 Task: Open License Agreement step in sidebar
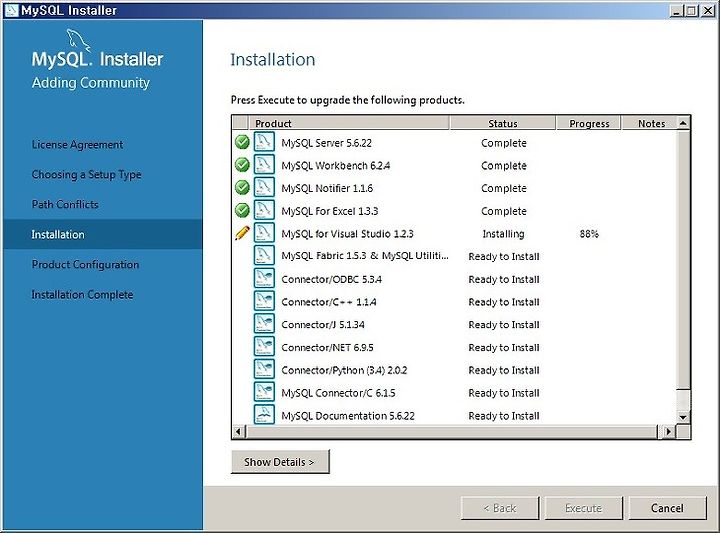click(77, 145)
